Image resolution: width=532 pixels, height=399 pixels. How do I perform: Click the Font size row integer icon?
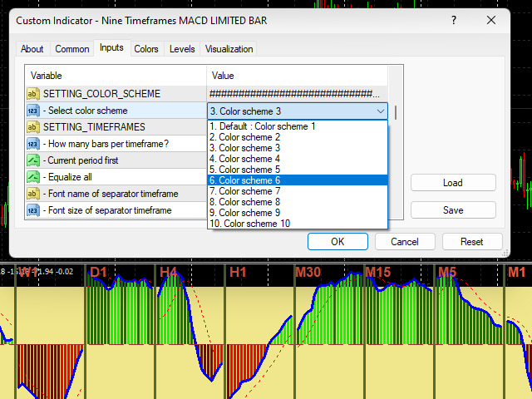33,210
